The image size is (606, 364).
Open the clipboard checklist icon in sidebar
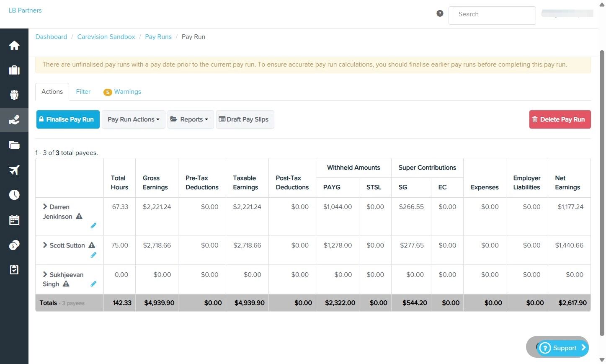coord(14,270)
